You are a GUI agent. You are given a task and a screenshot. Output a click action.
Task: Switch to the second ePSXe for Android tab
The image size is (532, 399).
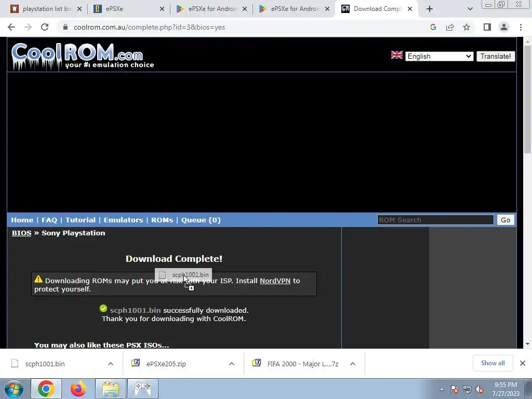(x=294, y=9)
